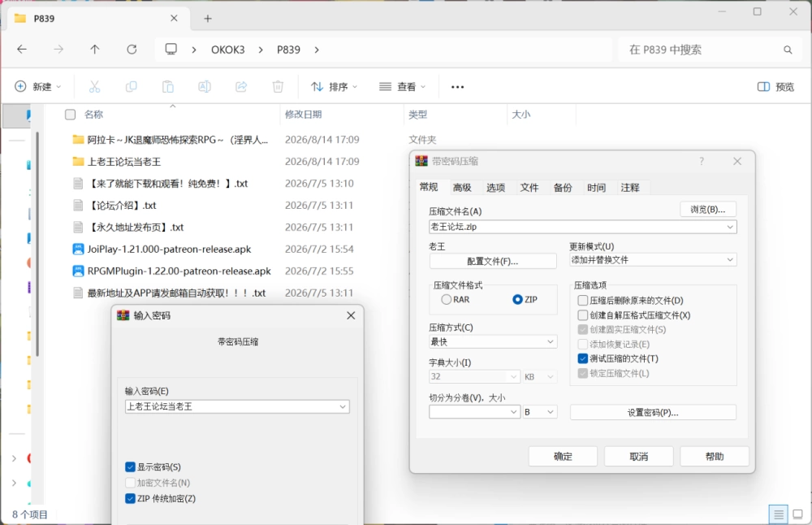Screen dimensions: 812x525
Task: Navigate up one folder level
Action: [x=95, y=50]
